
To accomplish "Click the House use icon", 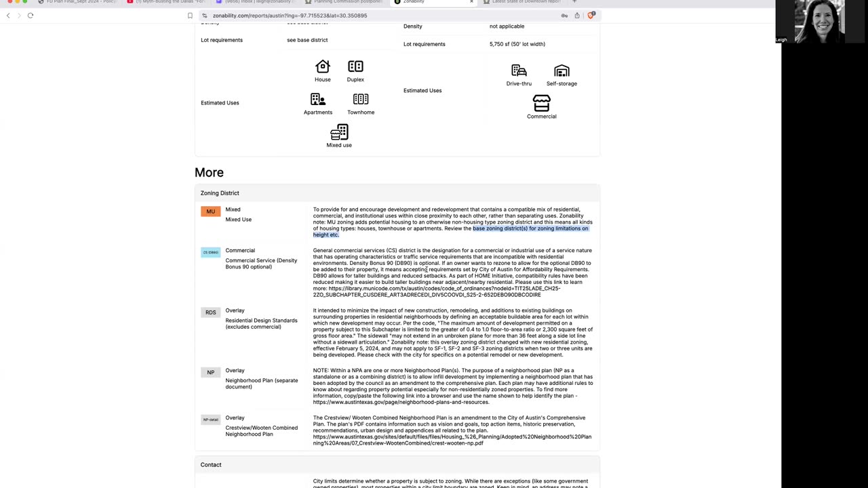I will (x=323, y=66).
